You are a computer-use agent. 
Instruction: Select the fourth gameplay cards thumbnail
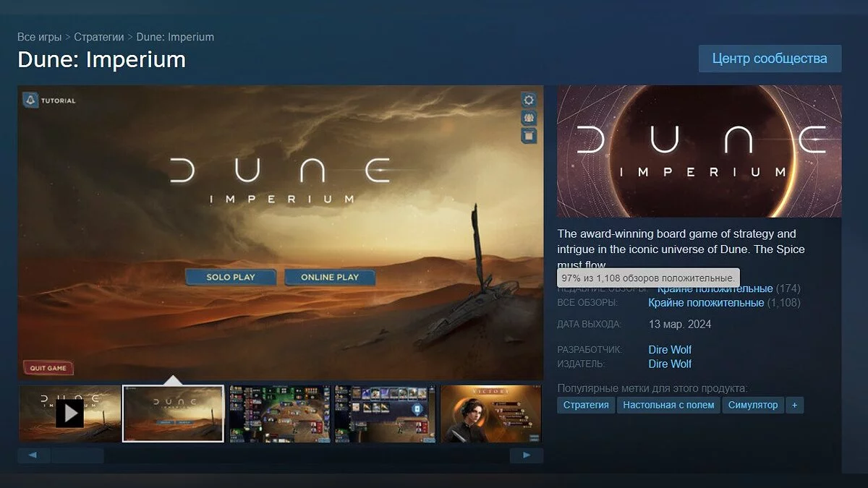(386, 414)
